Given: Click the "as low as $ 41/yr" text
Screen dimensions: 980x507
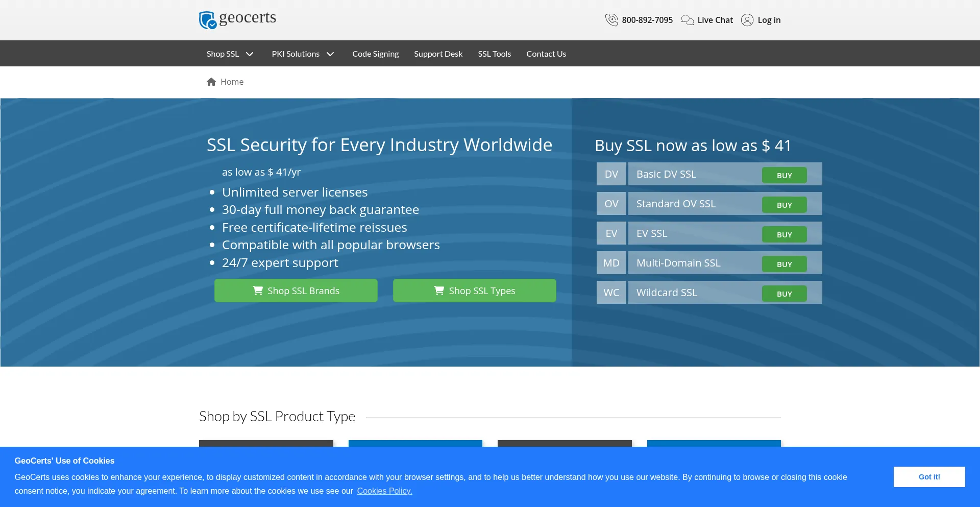Looking at the screenshot, I should [x=261, y=172].
